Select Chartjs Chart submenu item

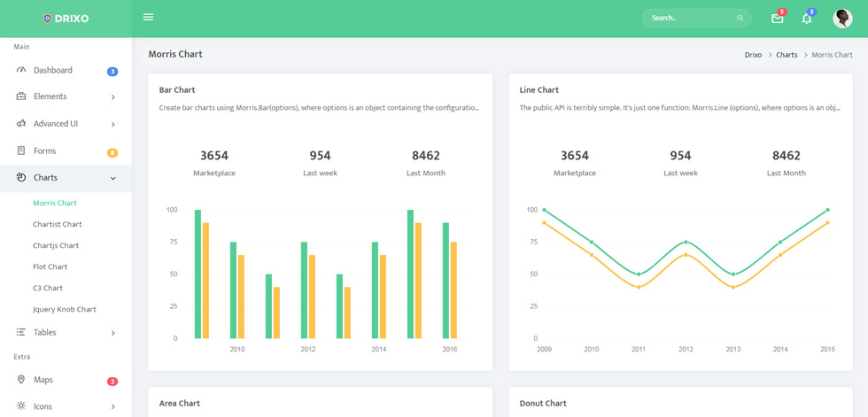click(56, 245)
